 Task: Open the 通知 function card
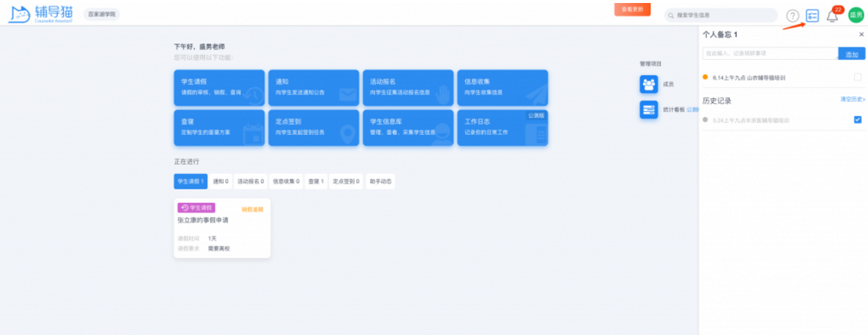click(314, 88)
